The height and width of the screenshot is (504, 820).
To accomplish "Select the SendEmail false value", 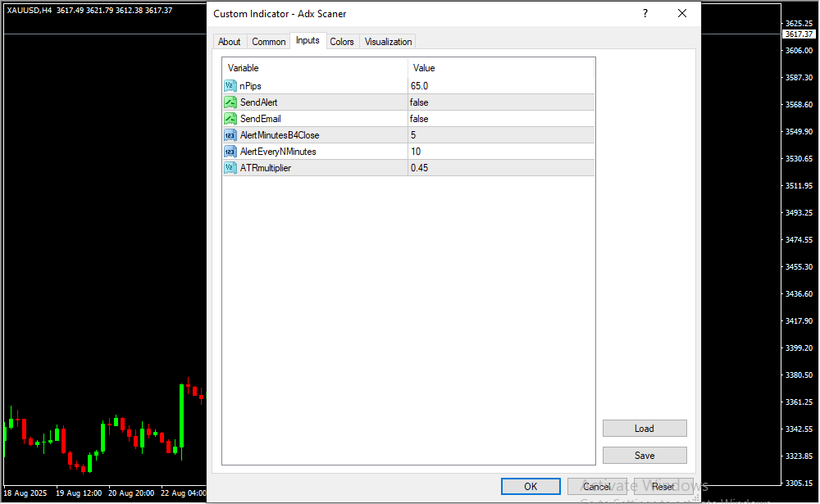I will (x=419, y=119).
